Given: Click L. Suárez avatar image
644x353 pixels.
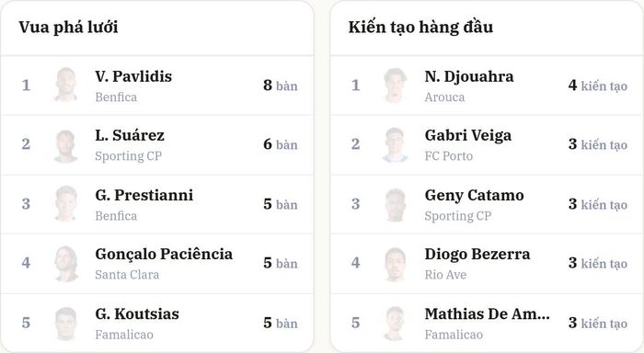Looking at the screenshot, I should click(65, 144).
